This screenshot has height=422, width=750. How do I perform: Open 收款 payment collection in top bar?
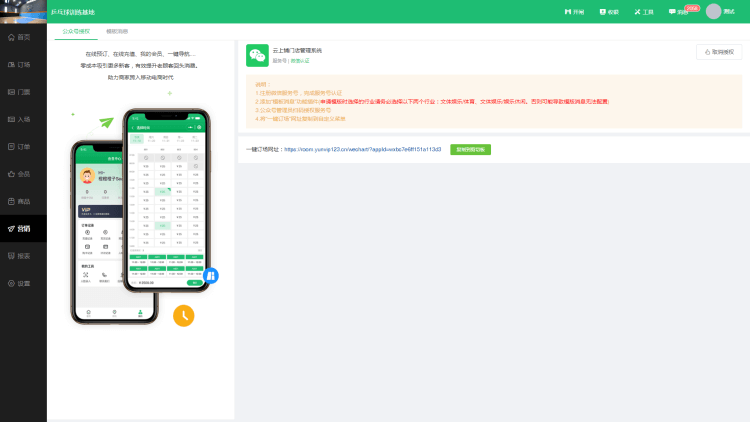[608, 12]
